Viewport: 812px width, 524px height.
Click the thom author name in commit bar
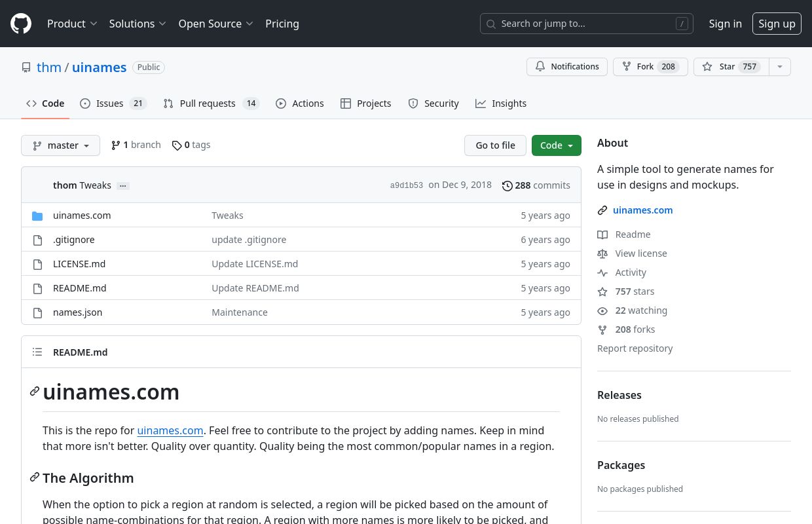coord(65,185)
